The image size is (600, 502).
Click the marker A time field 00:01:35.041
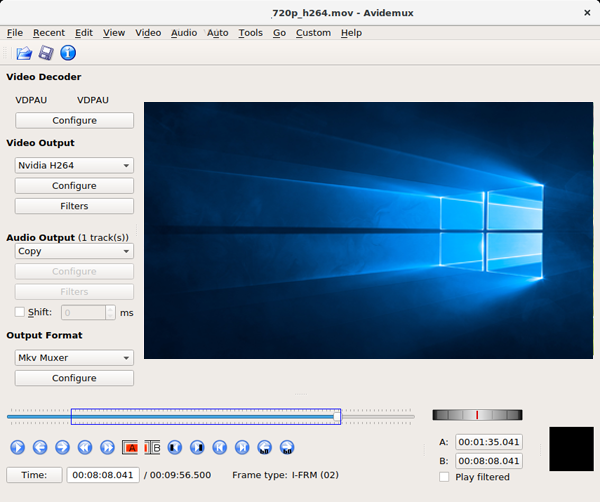489,442
